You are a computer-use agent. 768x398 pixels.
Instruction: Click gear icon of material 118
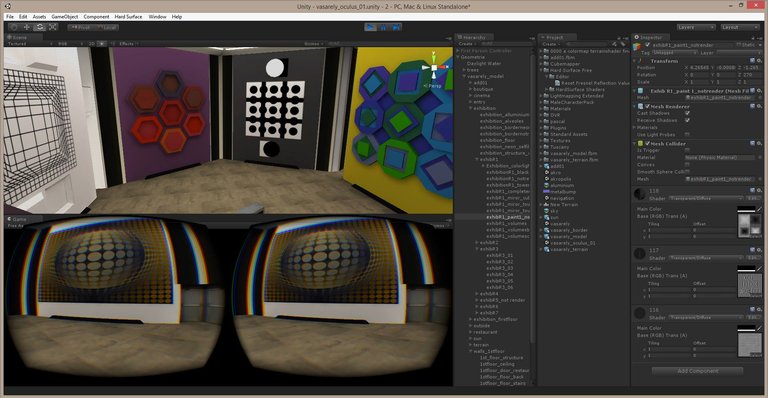[x=759, y=190]
